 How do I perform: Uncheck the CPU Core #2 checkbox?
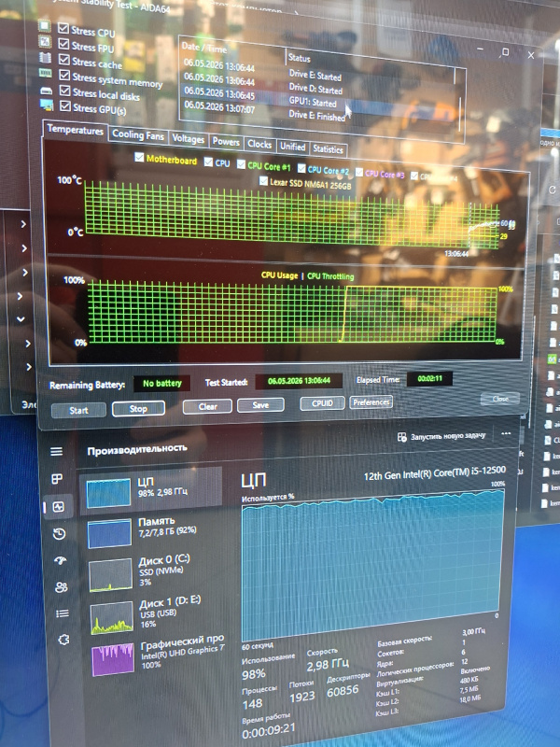point(301,168)
